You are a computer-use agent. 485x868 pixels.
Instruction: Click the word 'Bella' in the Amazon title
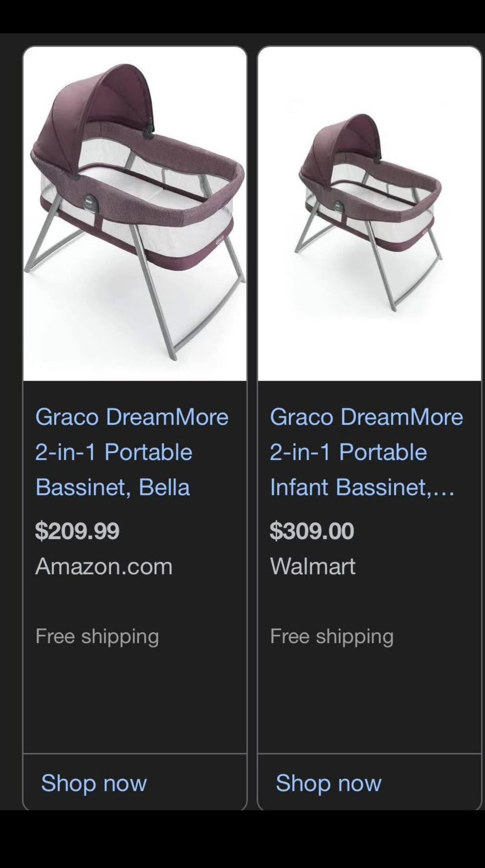164,487
